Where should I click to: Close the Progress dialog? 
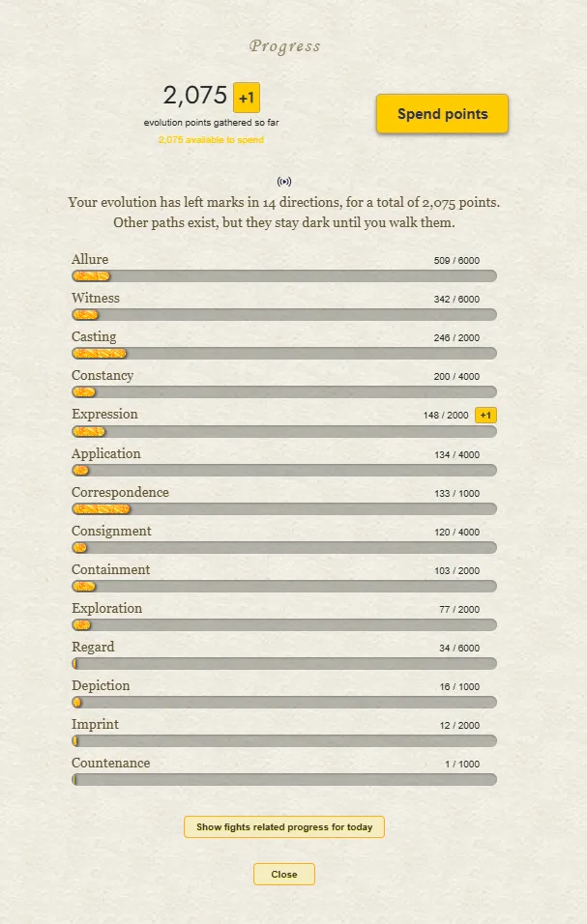pyautogui.click(x=284, y=874)
